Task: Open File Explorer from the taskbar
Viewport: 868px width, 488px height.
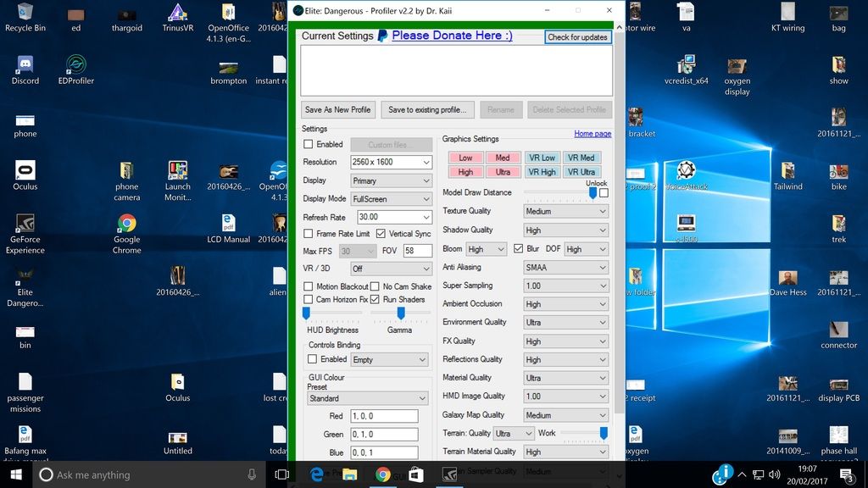Action: [x=349, y=474]
